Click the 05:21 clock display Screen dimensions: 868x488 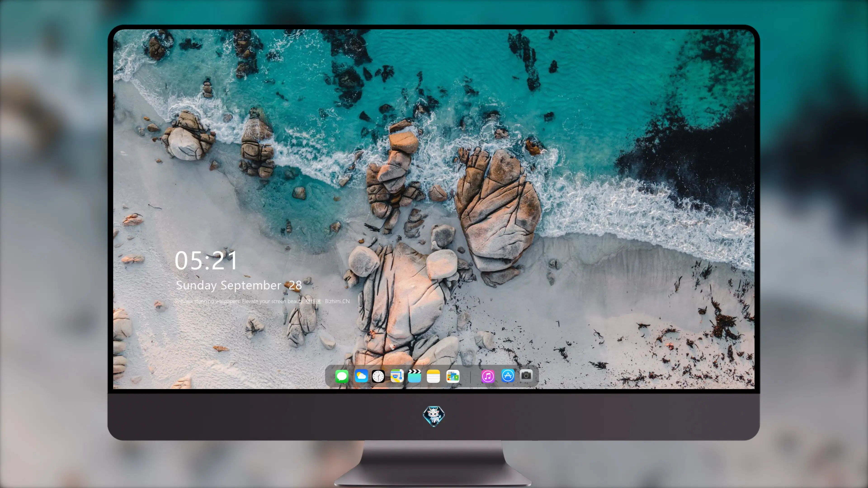tap(206, 260)
